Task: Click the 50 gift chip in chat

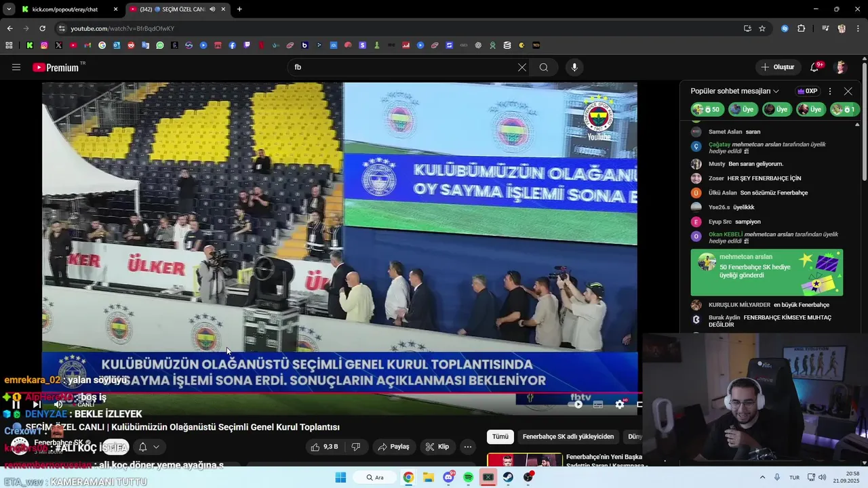Action: [x=707, y=109]
